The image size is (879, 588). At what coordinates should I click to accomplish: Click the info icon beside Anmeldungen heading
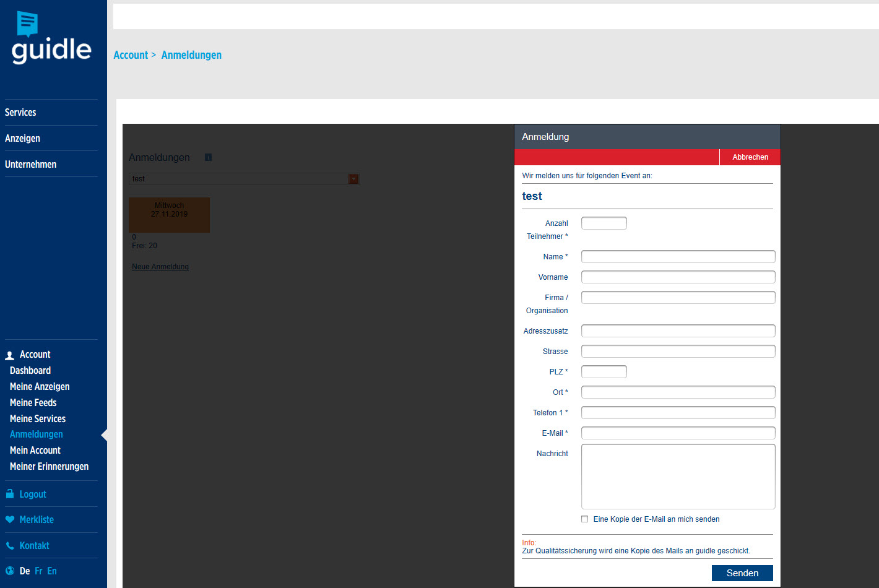pos(208,157)
